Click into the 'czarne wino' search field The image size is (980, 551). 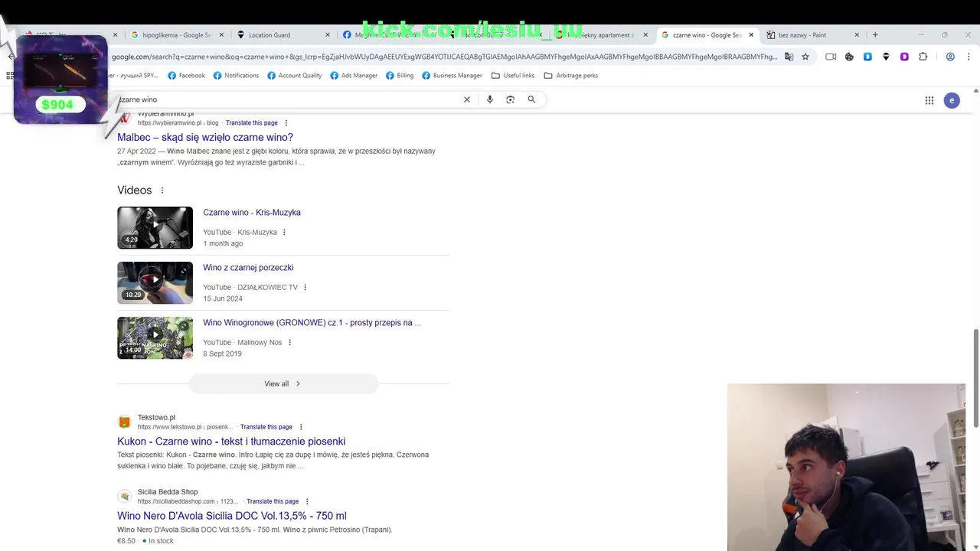pyautogui.click(x=287, y=99)
